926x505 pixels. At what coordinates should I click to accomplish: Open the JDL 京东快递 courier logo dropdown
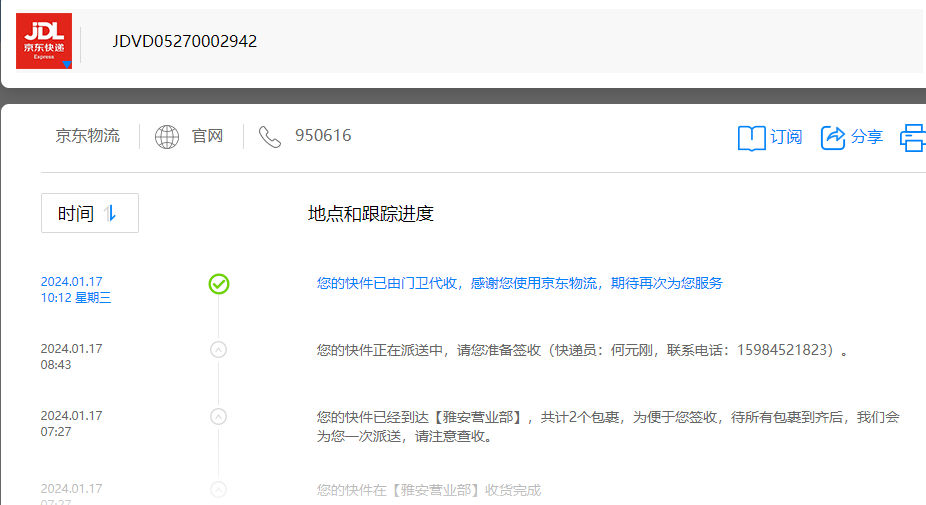44,41
